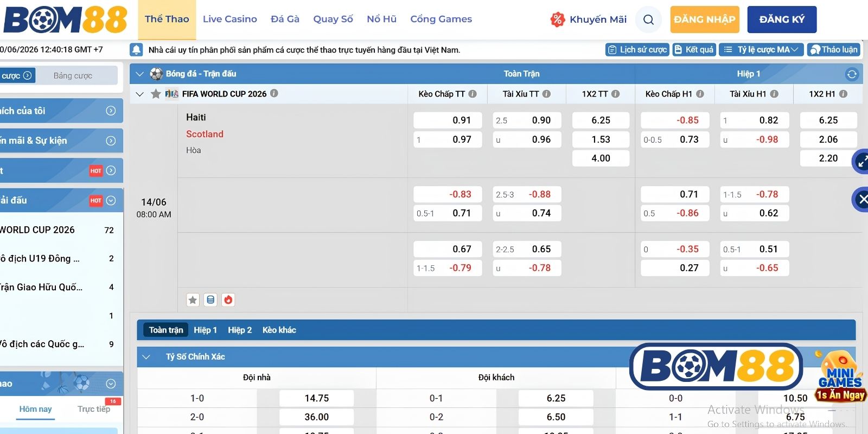Select the Trực tiếp tab
The width and height of the screenshot is (868, 434).
coord(93,409)
